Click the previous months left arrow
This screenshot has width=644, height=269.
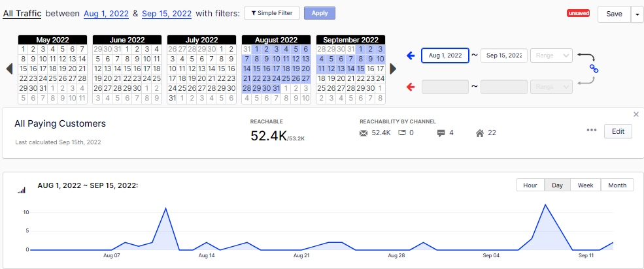10,69
